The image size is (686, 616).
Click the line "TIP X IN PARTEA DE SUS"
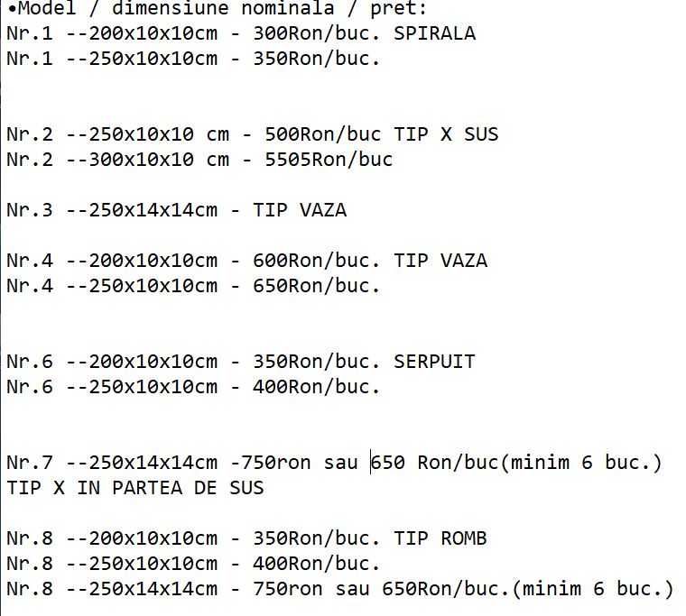pyautogui.click(x=135, y=488)
